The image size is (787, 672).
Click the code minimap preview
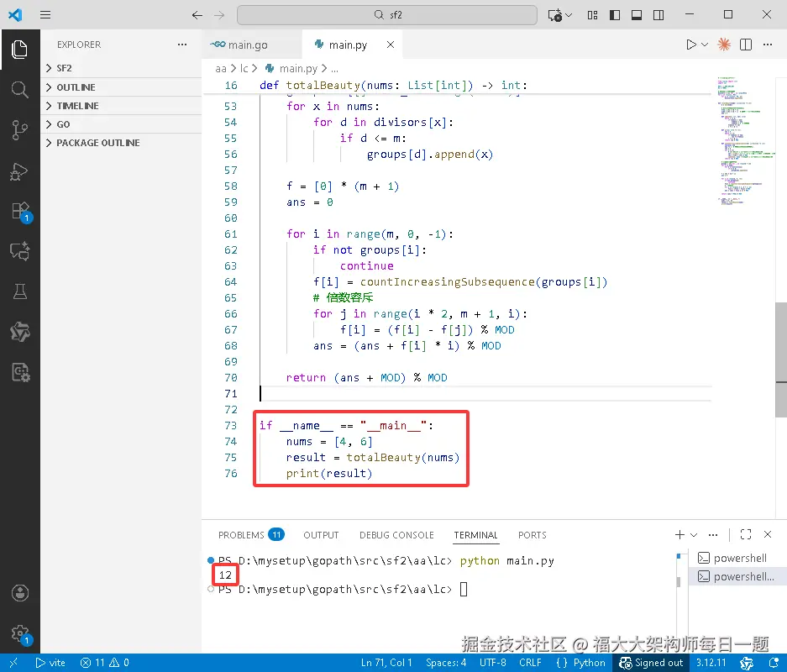(x=745, y=140)
